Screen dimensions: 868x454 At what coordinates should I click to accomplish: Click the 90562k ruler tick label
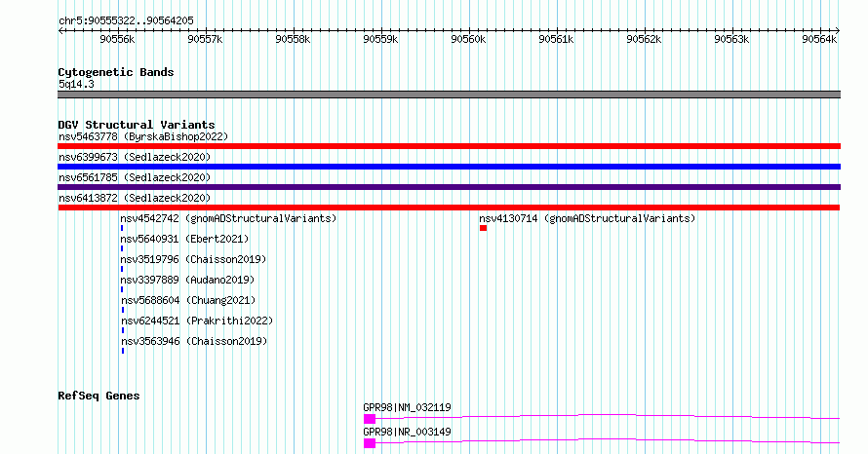644,39
